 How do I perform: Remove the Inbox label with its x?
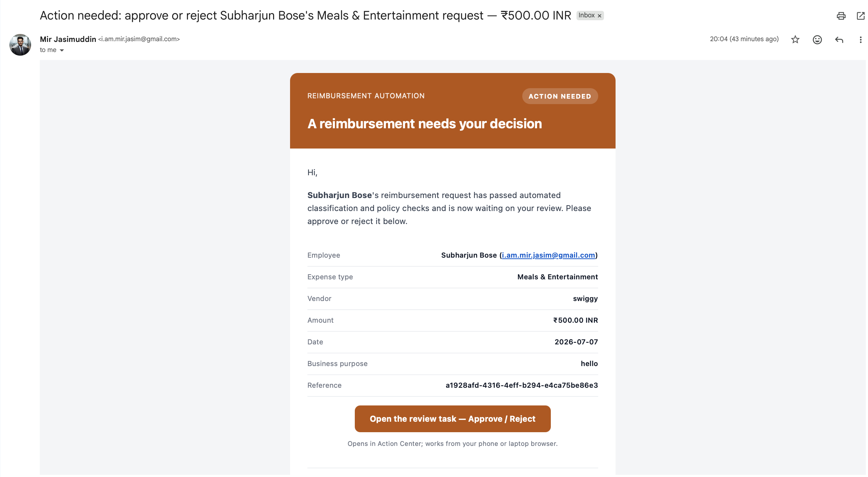click(599, 16)
